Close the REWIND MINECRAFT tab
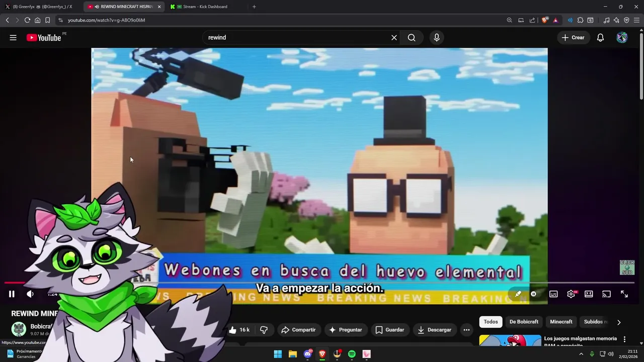The image size is (644, 362). pyautogui.click(x=159, y=7)
